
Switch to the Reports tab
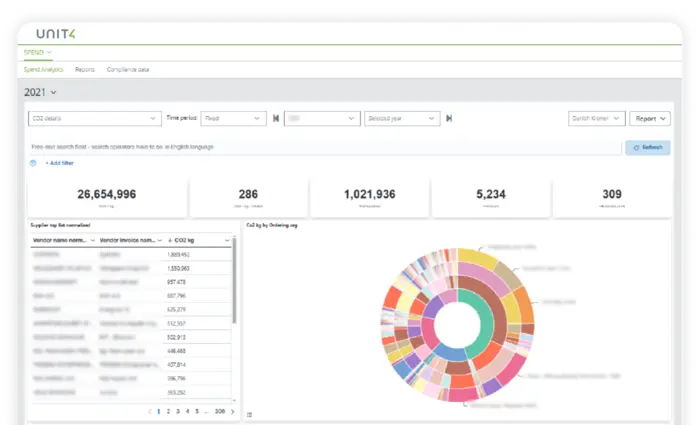pos(85,70)
